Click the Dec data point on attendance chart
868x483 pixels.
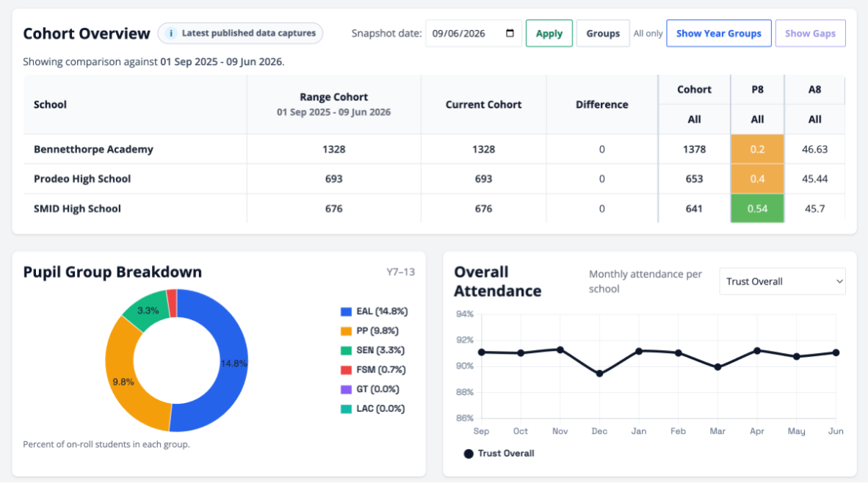point(599,374)
